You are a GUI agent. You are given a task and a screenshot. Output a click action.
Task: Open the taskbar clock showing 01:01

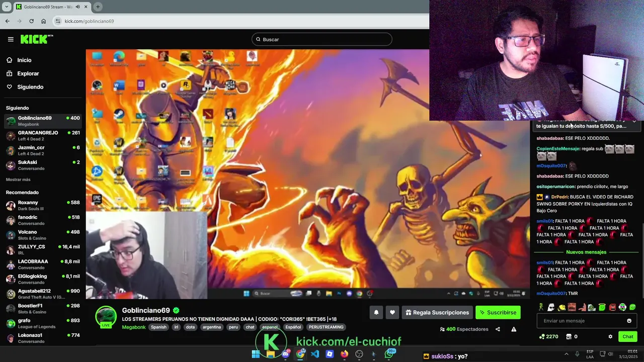[628, 354]
